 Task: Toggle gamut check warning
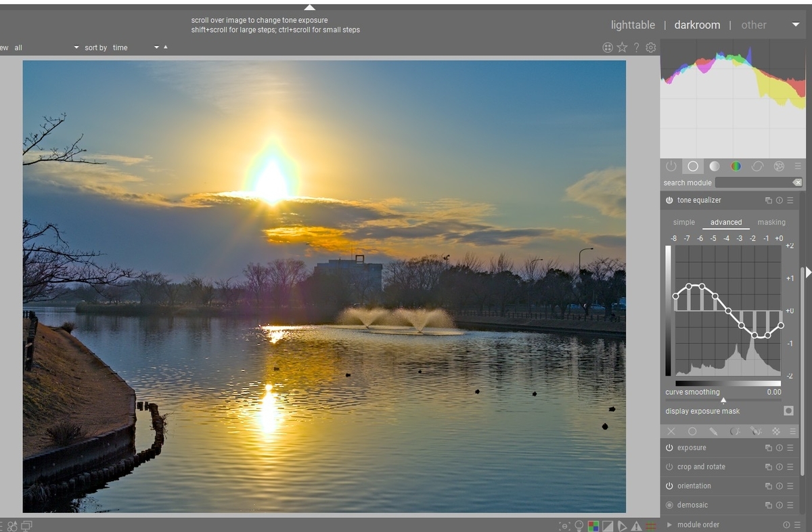[637, 526]
